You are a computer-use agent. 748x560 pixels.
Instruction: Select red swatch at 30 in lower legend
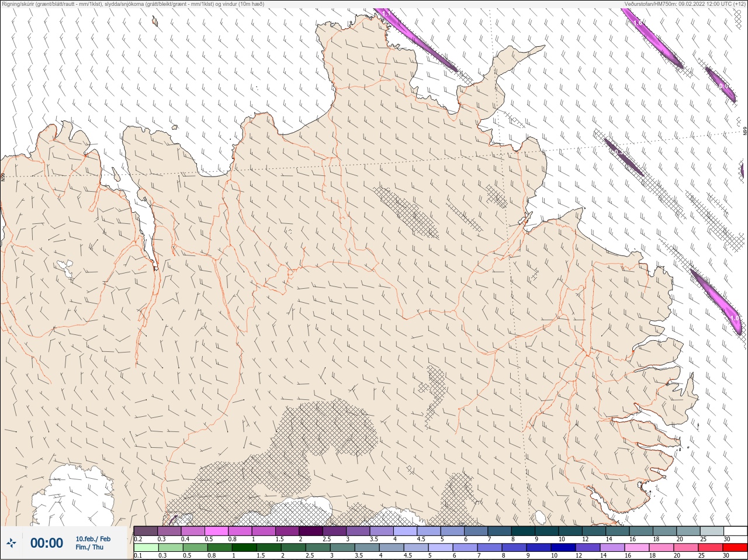pos(735,548)
